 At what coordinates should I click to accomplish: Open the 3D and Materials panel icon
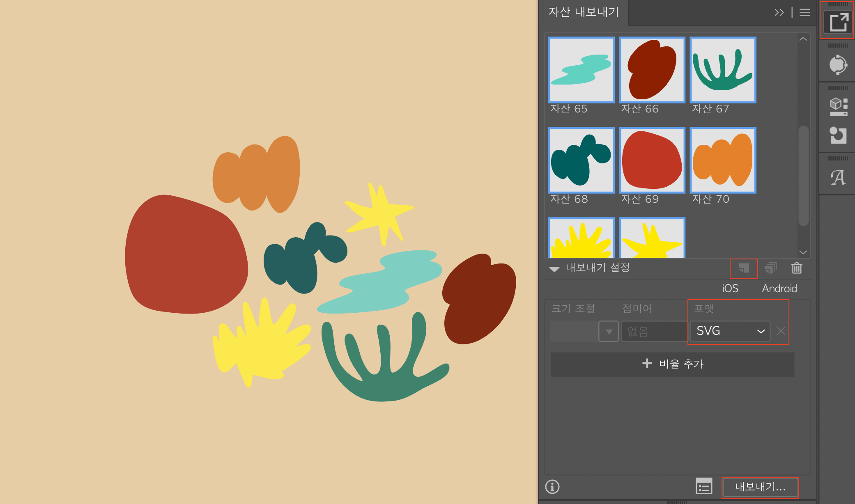click(838, 106)
